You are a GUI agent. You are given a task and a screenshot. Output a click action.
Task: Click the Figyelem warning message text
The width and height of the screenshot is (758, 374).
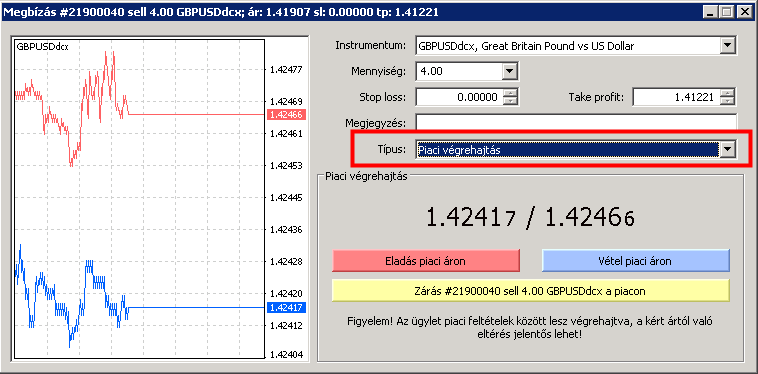530,328
